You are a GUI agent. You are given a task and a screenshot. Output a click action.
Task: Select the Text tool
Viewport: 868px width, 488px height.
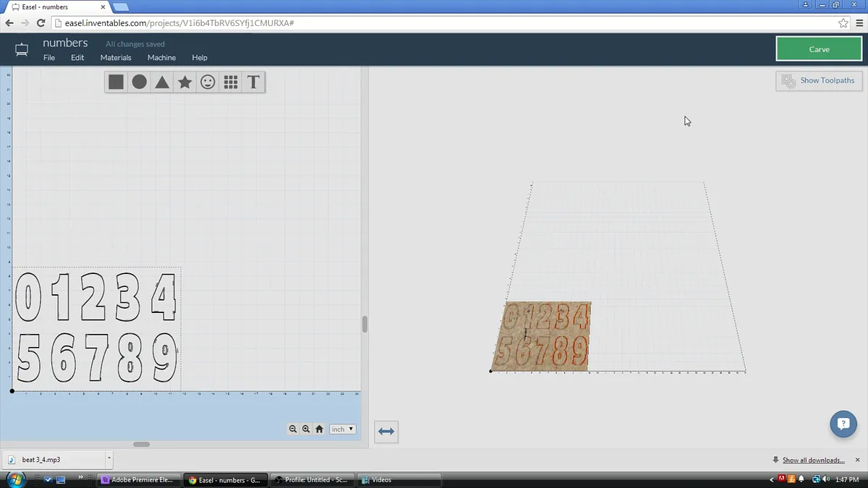253,82
